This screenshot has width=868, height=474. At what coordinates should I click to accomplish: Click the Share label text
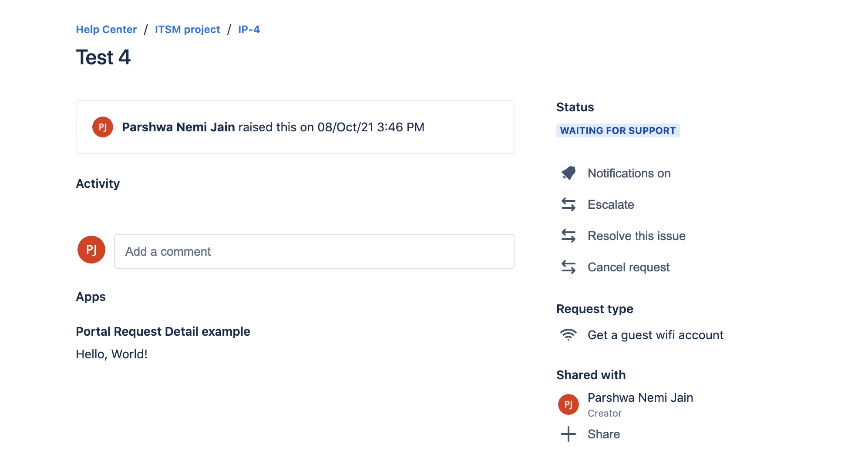point(604,434)
